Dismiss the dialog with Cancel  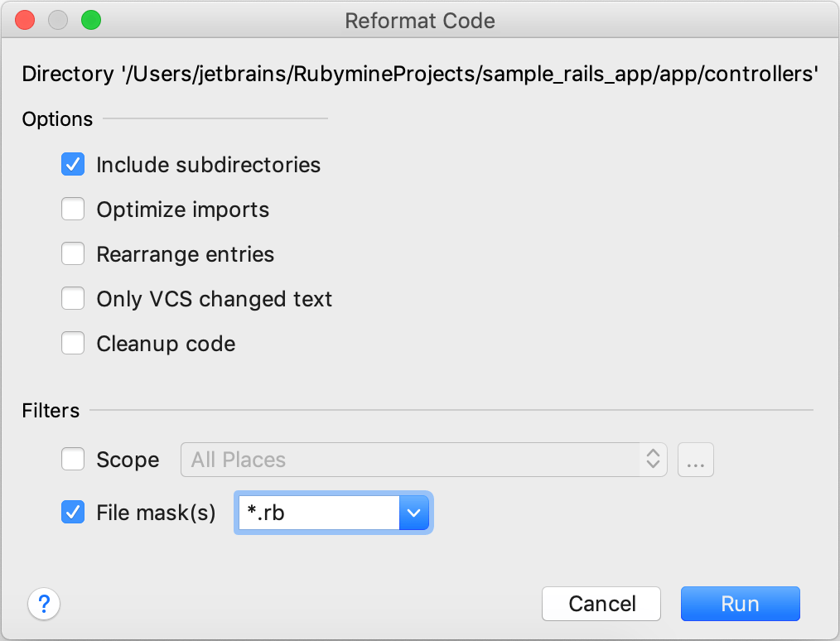pos(601,604)
